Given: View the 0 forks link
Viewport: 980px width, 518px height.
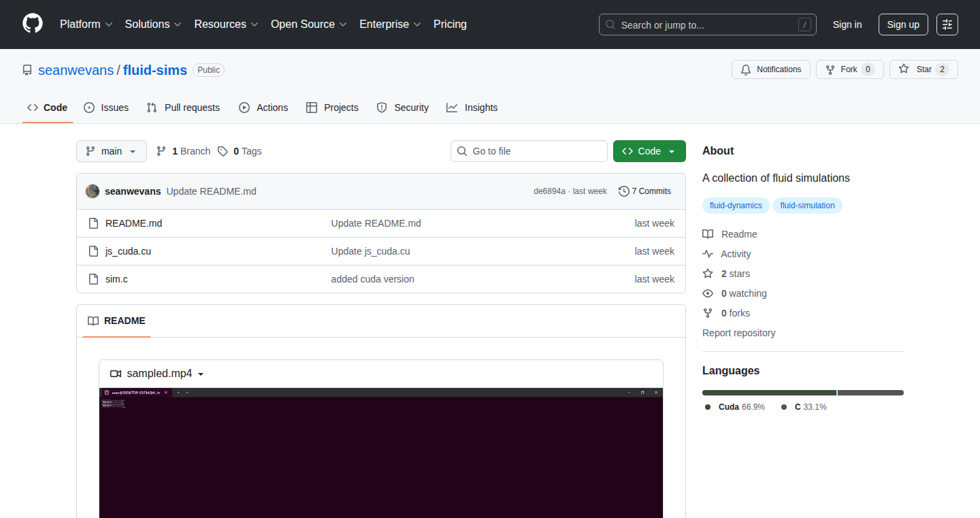Looking at the screenshot, I should [x=726, y=313].
